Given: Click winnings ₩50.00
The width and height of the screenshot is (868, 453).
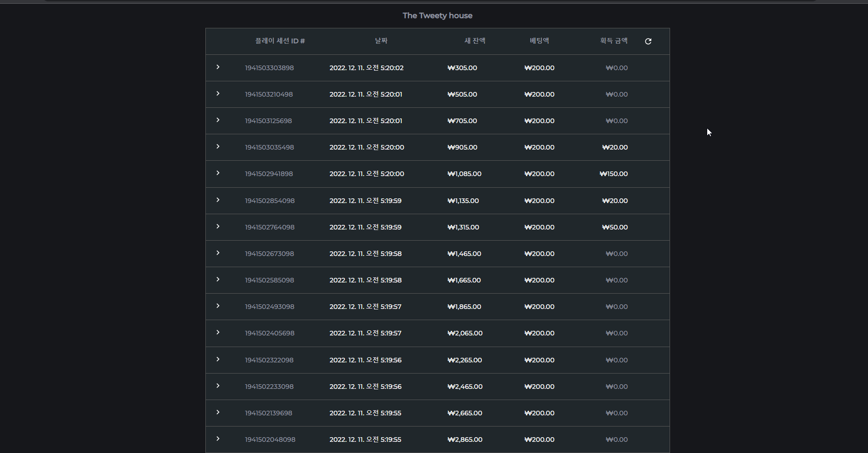Looking at the screenshot, I should (615, 227).
